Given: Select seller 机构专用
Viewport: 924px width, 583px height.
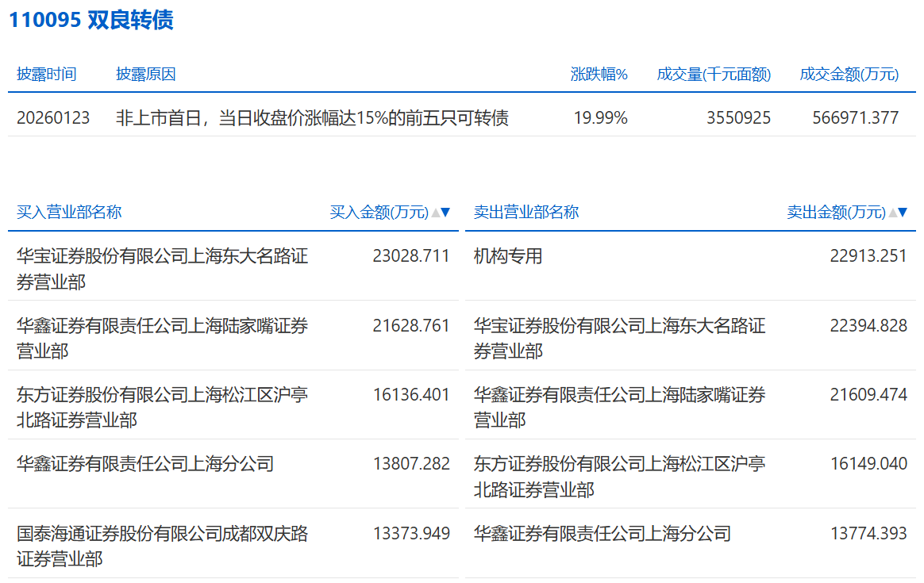Looking at the screenshot, I should click(508, 256).
